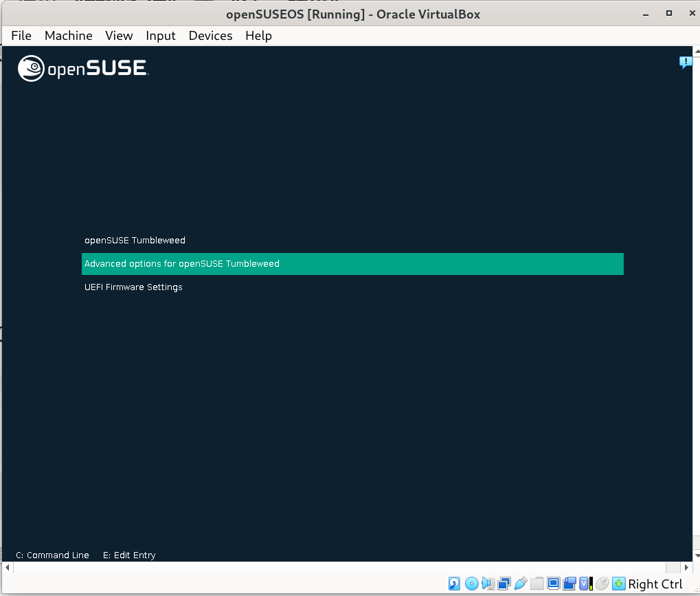Click the vertical scrollbar down arrow
Image resolution: width=700 pixels, height=596 pixels.
697,555
